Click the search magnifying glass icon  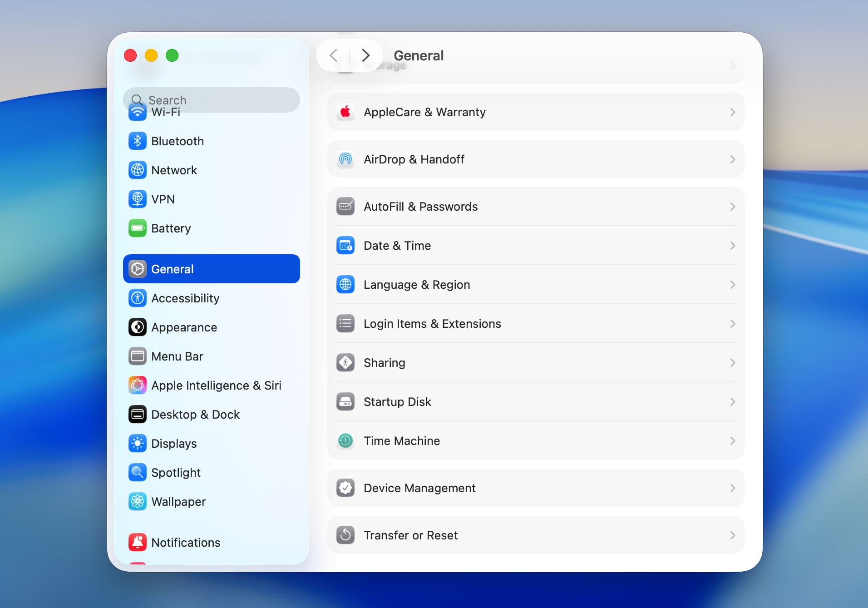tap(137, 100)
